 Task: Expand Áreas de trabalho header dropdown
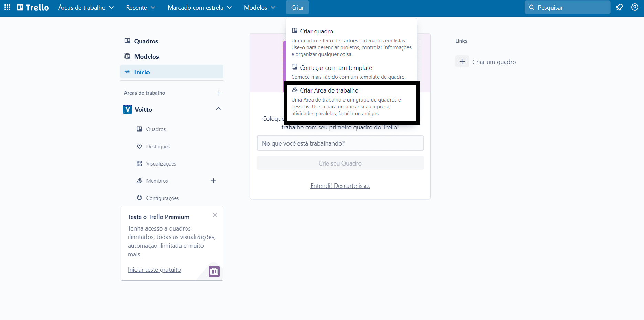tap(86, 7)
